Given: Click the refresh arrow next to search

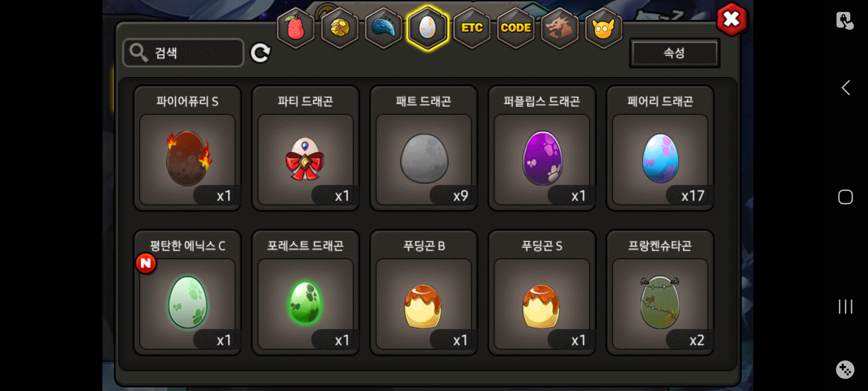Looking at the screenshot, I should (260, 53).
